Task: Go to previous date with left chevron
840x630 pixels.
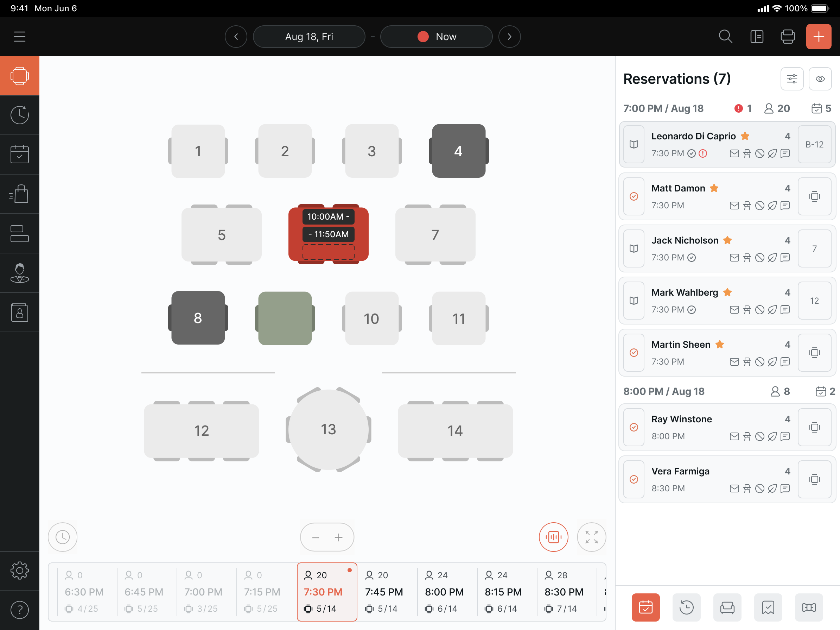Action: point(236,37)
